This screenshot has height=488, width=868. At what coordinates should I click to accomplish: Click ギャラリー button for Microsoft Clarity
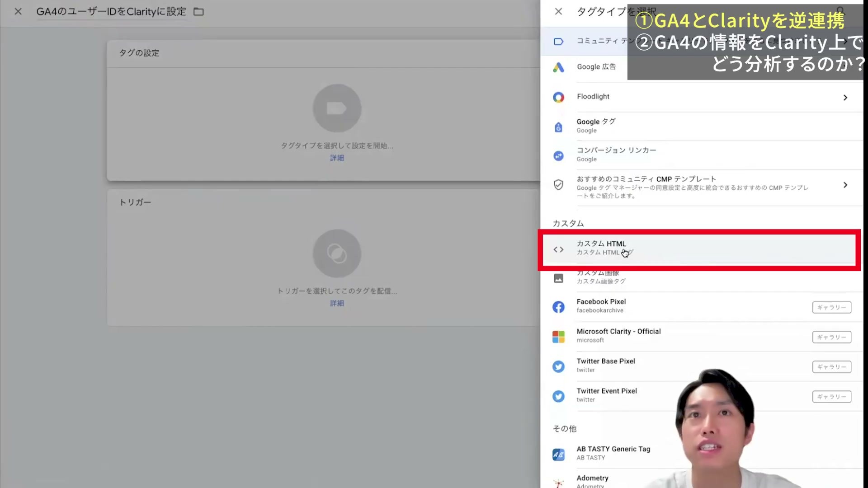(x=832, y=337)
